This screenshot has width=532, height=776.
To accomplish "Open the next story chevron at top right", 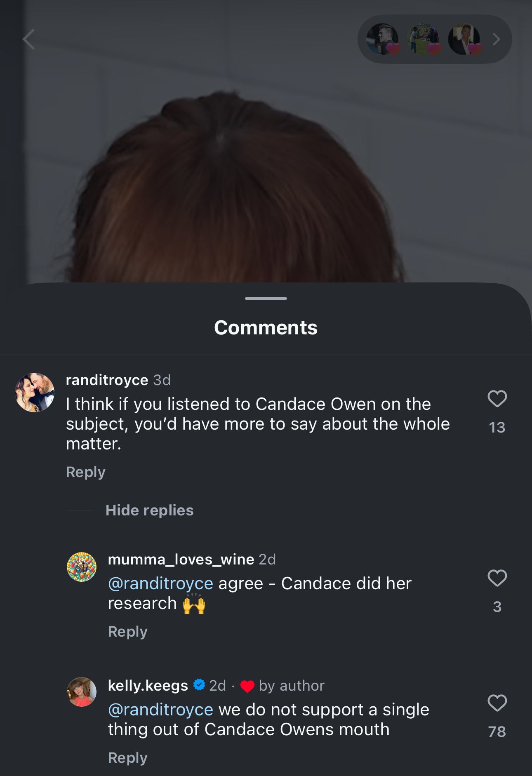I will (x=497, y=40).
